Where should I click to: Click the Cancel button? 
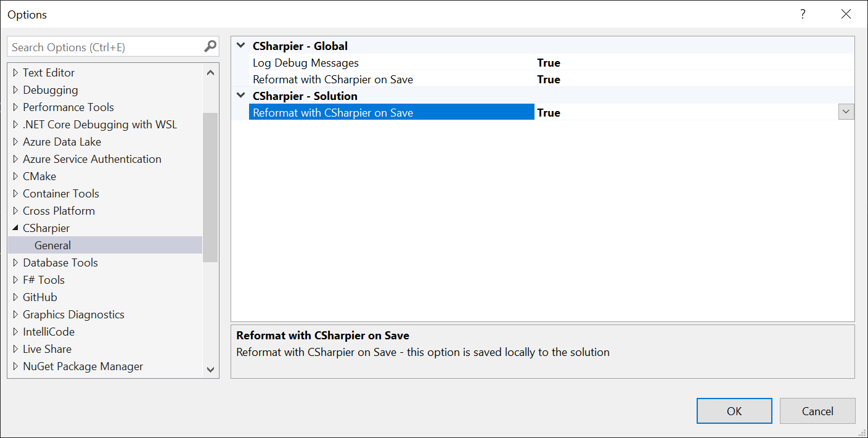817,410
